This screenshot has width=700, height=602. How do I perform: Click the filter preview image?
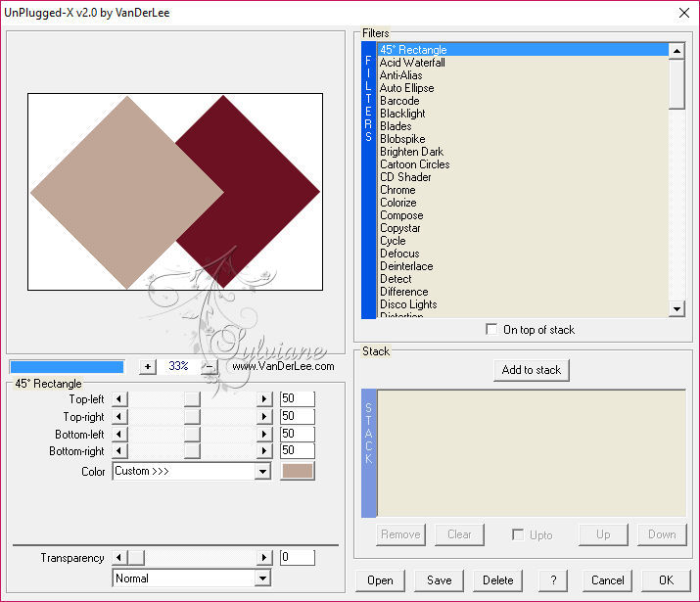(x=175, y=192)
